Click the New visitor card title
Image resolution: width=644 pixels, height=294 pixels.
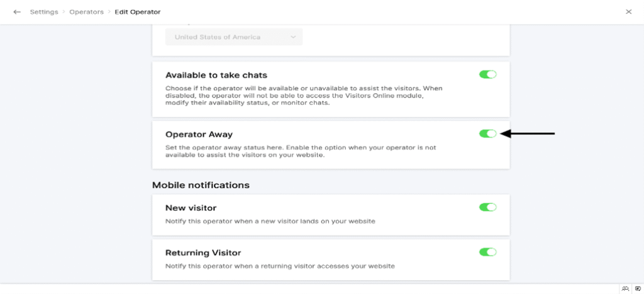191,208
